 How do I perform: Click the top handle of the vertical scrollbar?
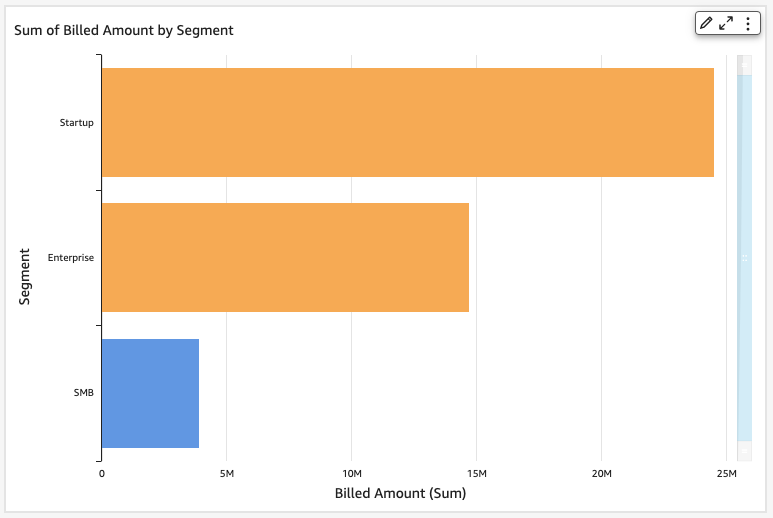[744, 64]
